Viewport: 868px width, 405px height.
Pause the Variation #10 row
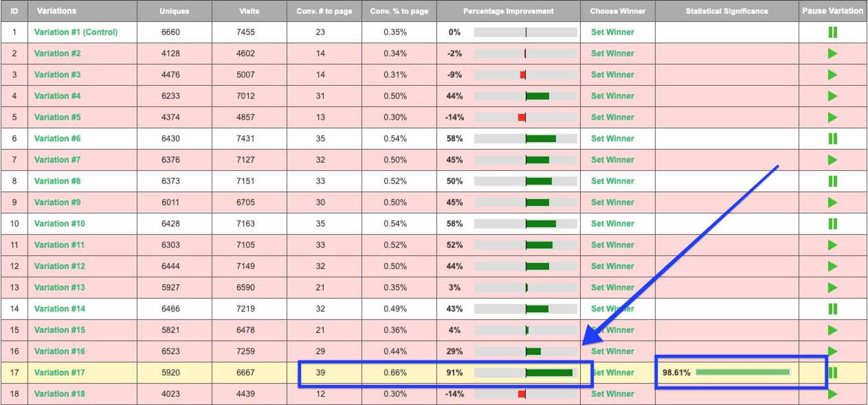[x=832, y=224]
